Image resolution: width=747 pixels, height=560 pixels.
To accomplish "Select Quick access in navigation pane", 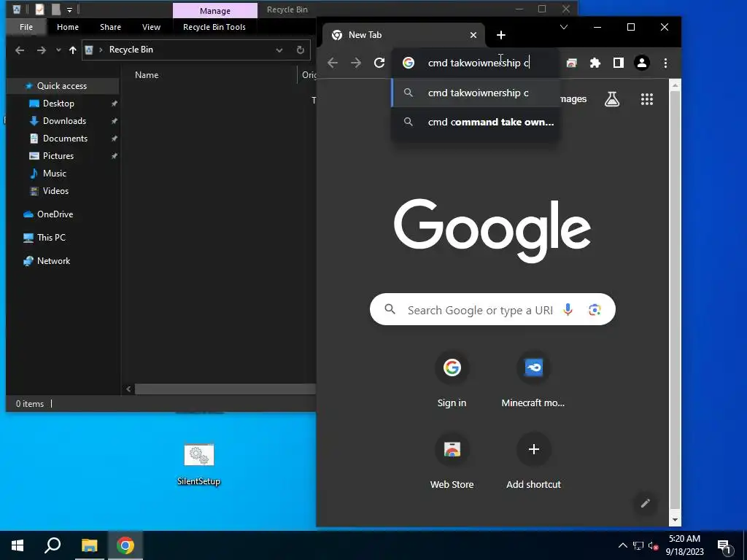I will (x=63, y=86).
